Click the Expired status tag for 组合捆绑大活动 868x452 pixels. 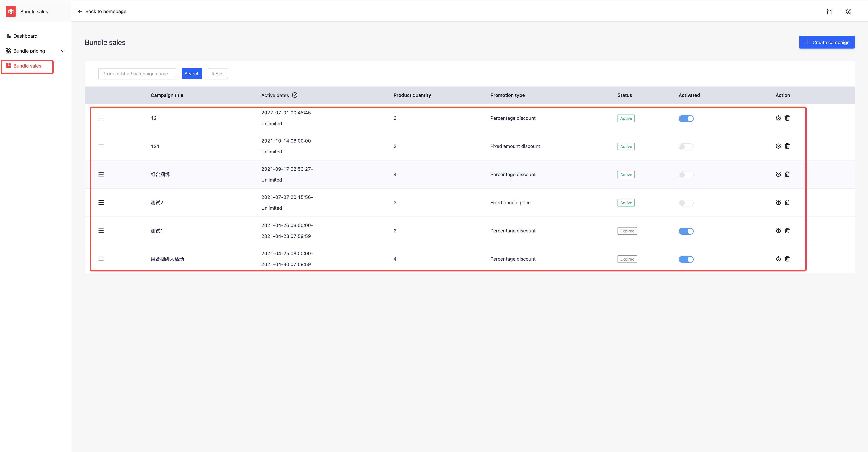click(x=627, y=259)
